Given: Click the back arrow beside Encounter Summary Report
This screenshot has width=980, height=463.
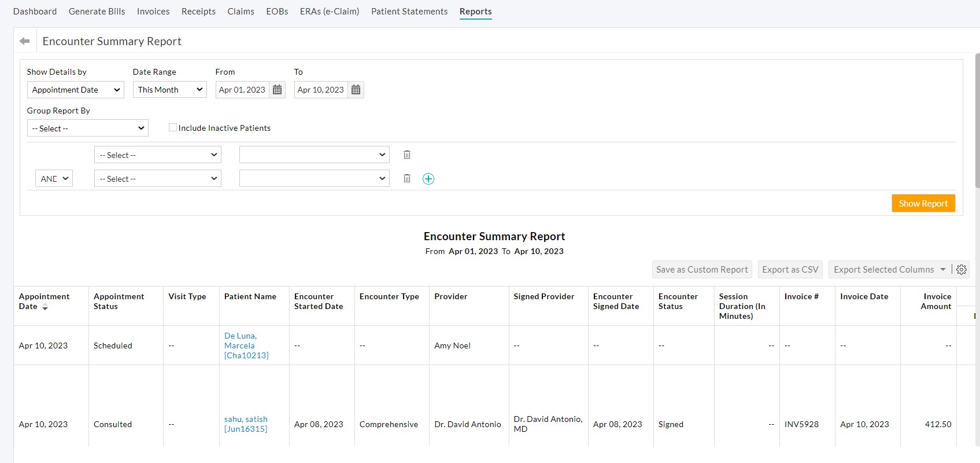Looking at the screenshot, I should pyautogui.click(x=24, y=41).
